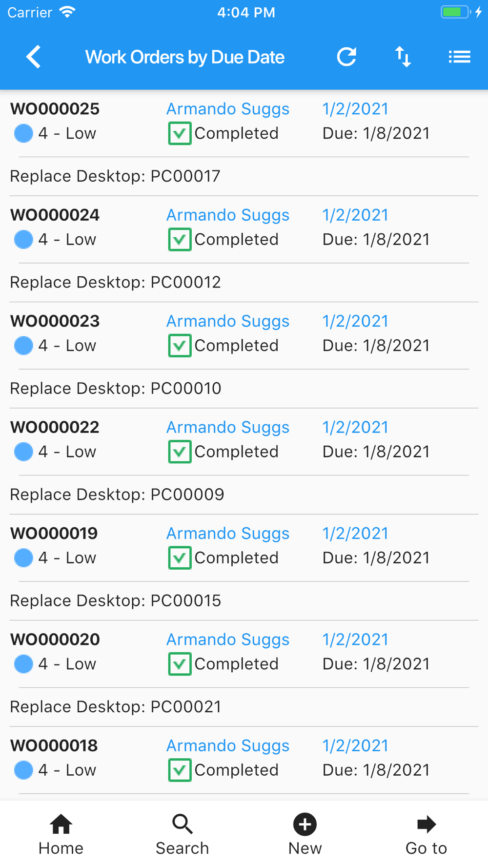This screenshot has height=868, width=488.
Task: Toggle Completed checkbox for WO000020
Action: tap(180, 664)
